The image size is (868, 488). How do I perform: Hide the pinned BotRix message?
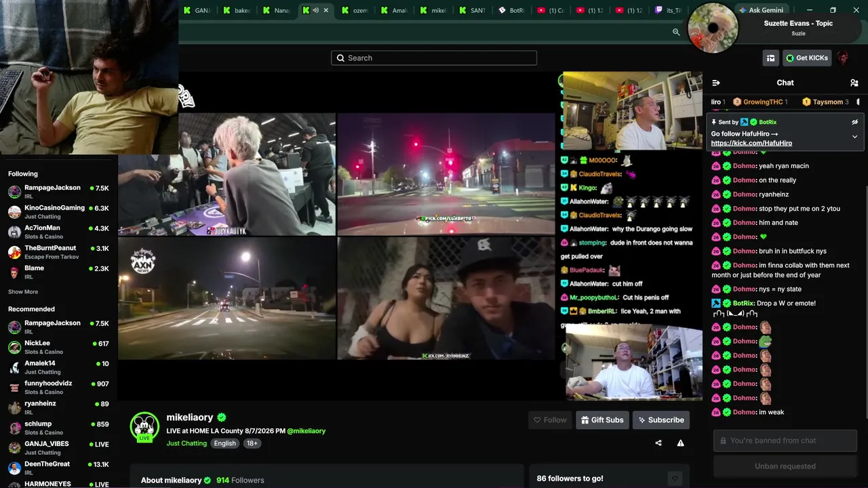854,122
